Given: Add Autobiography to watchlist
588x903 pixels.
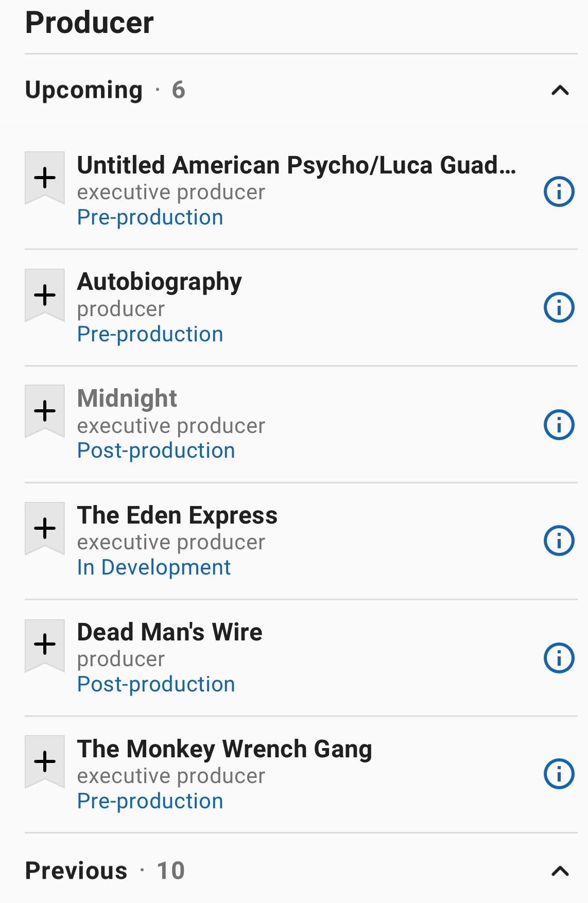Looking at the screenshot, I should (x=45, y=295).
